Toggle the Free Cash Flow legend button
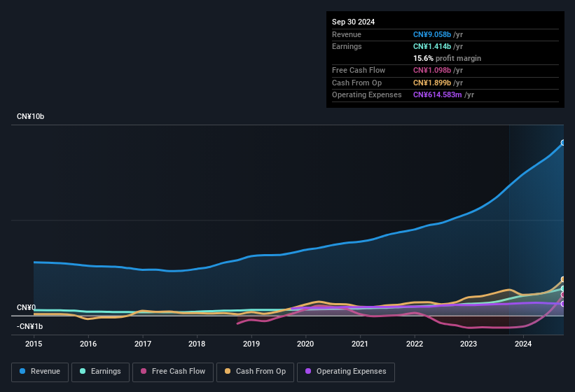575x392 pixels. click(173, 372)
